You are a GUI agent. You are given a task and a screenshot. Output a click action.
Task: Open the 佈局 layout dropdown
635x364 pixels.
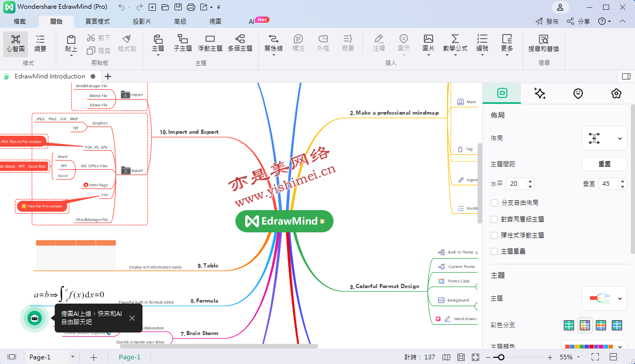(605, 138)
